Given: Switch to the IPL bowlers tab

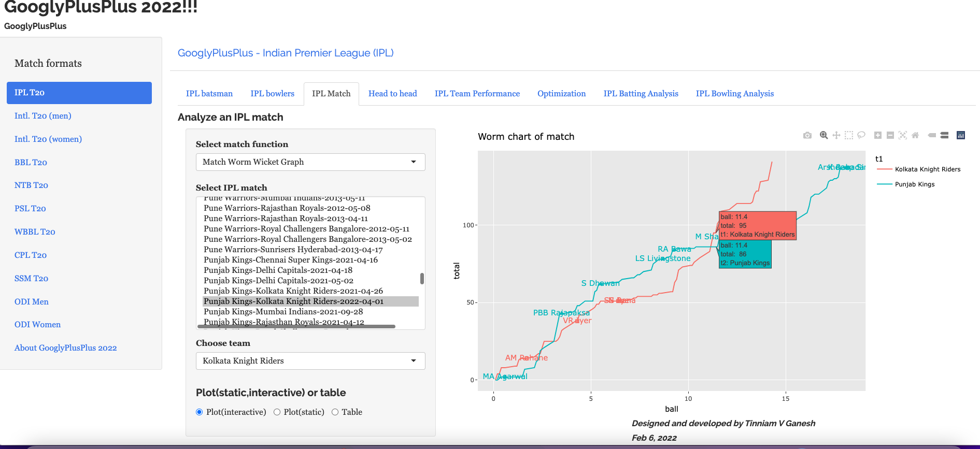Looking at the screenshot, I should [x=272, y=94].
